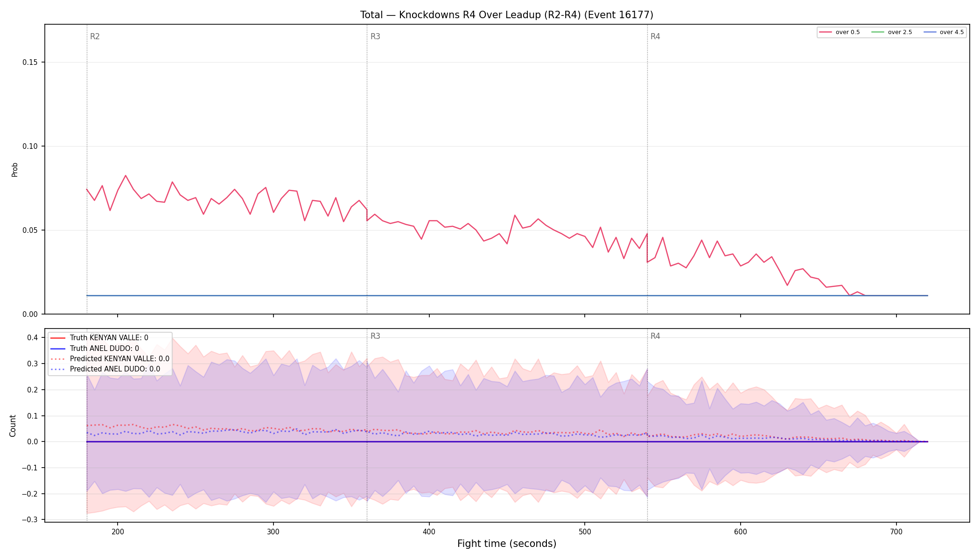This screenshot has height=560, width=980.
Task: Click the R4 marker label in the Count chart
Action: pos(655,336)
